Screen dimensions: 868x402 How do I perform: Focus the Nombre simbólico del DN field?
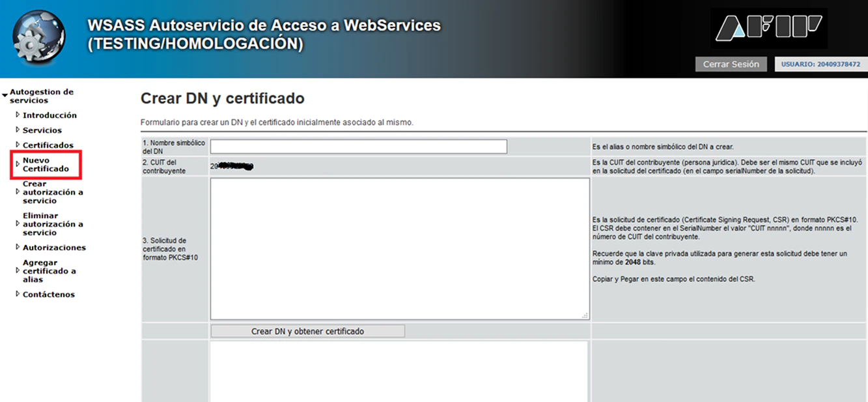[x=359, y=147]
